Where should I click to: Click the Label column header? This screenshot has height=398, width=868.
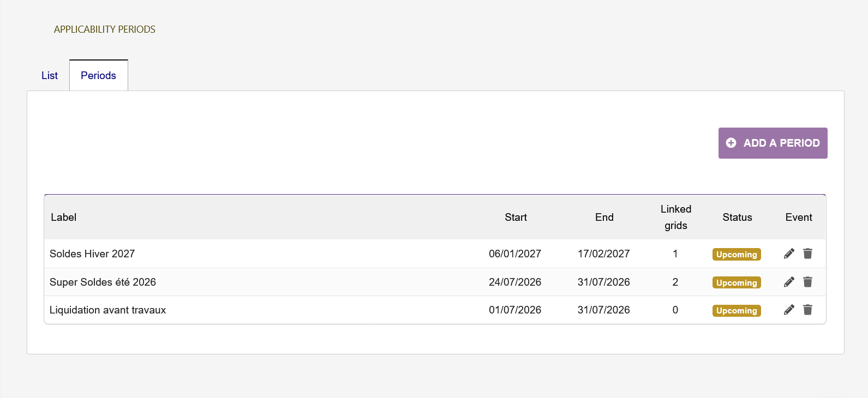pyautogui.click(x=63, y=218)
